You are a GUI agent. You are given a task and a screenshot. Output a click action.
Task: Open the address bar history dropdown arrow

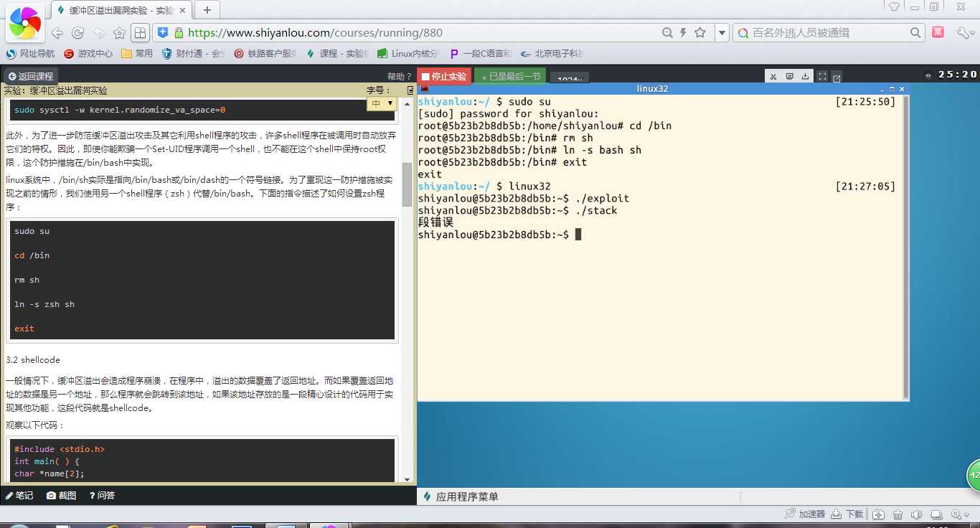click(x=722, y=33)
